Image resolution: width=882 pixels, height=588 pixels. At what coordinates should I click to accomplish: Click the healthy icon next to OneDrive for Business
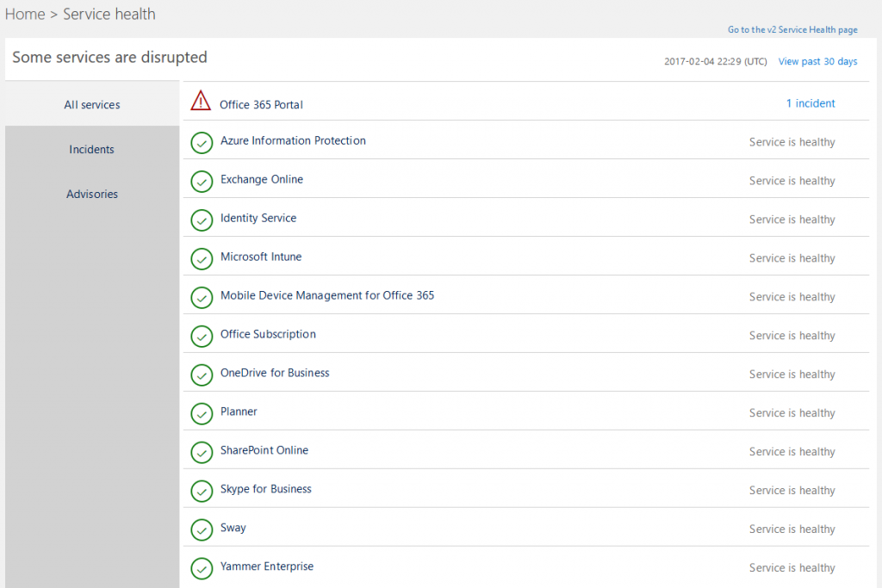click(x=201, y=374)
